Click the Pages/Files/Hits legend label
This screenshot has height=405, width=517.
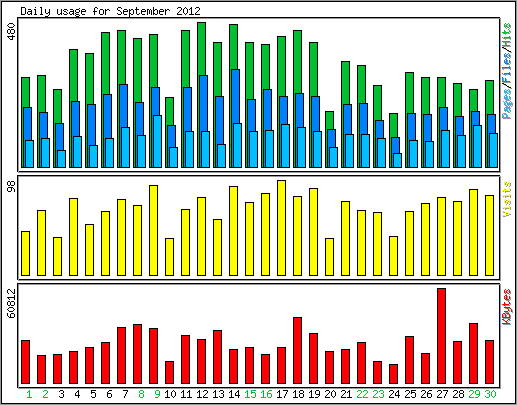coord(507,71)
